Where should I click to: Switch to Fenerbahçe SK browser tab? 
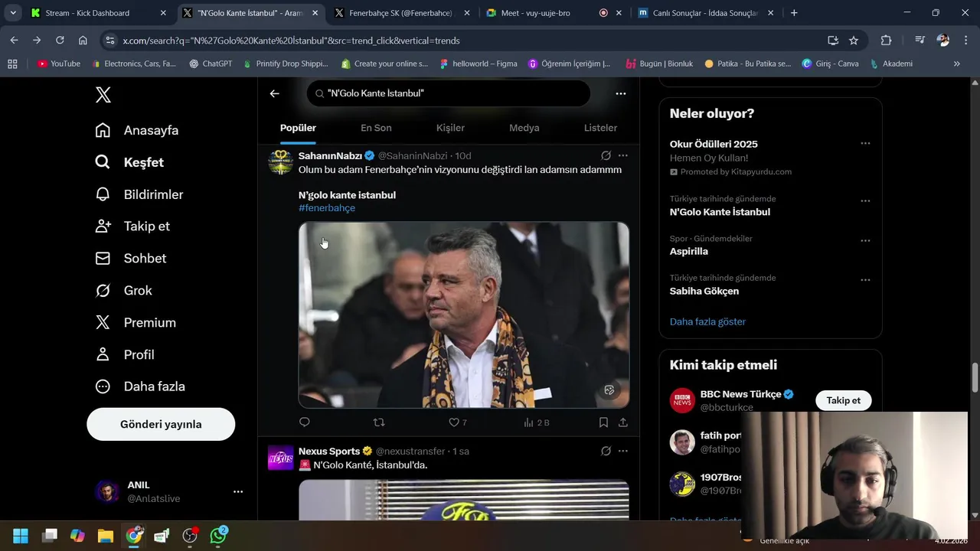point(401,13)
